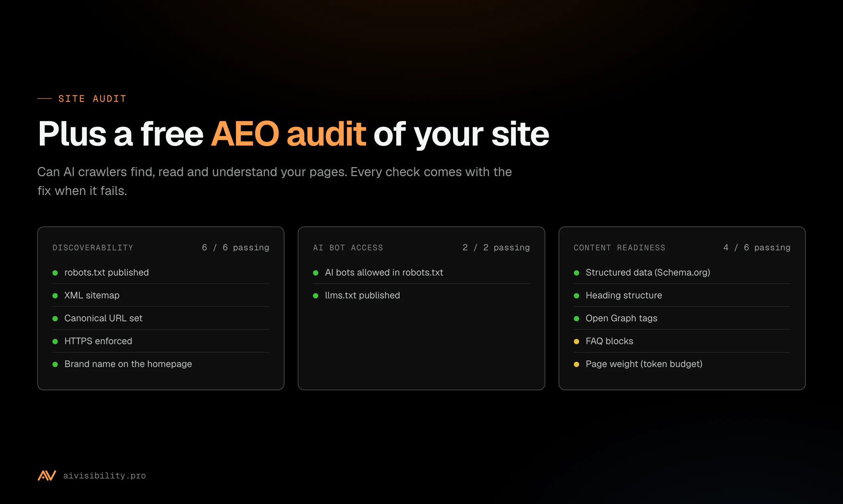Click yellow dot beside 'FAQ blocks'

[576, 341]
